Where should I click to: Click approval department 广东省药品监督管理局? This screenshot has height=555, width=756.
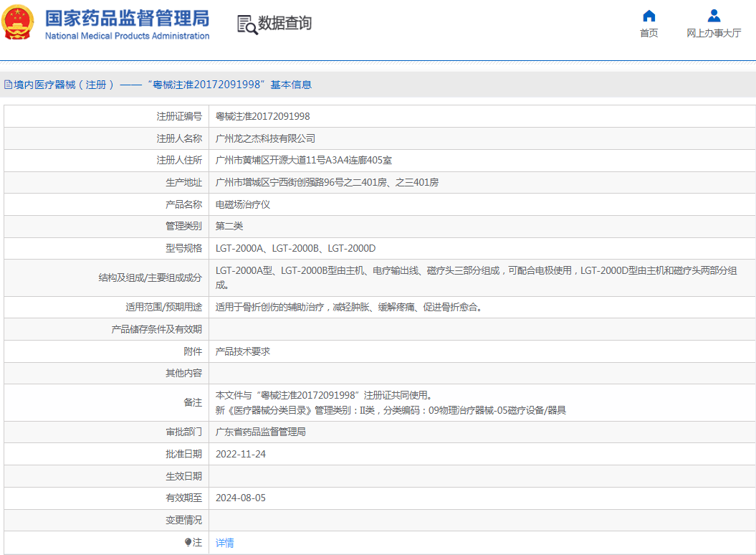260,432
